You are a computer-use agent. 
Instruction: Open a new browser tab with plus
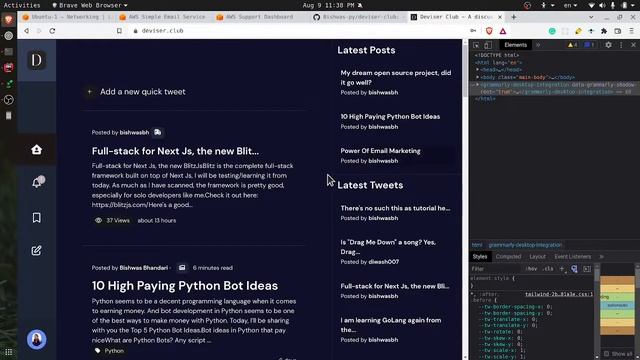click(x=513, y=17)
